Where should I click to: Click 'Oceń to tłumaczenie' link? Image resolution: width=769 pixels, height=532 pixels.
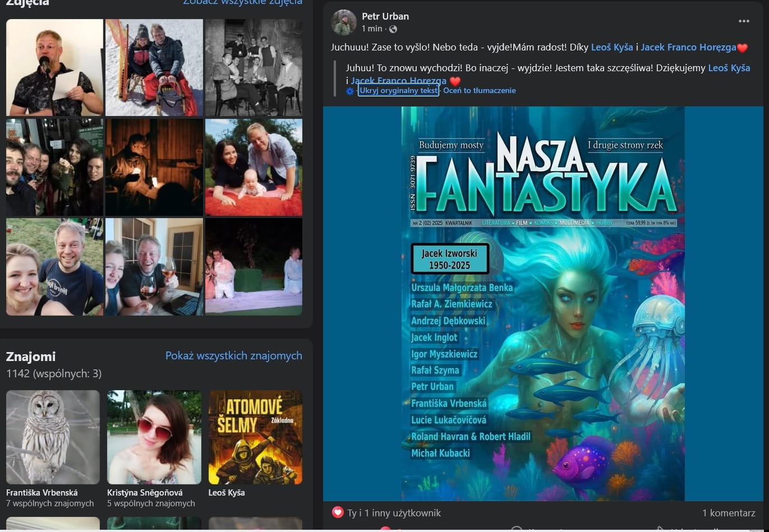[479, 90]
